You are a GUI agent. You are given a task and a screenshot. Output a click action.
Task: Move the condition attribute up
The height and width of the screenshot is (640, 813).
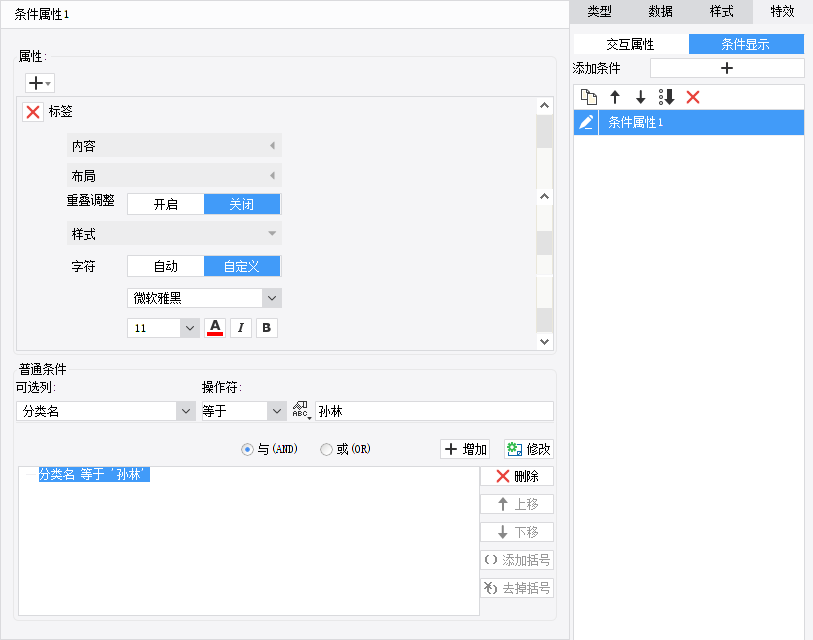615,97
